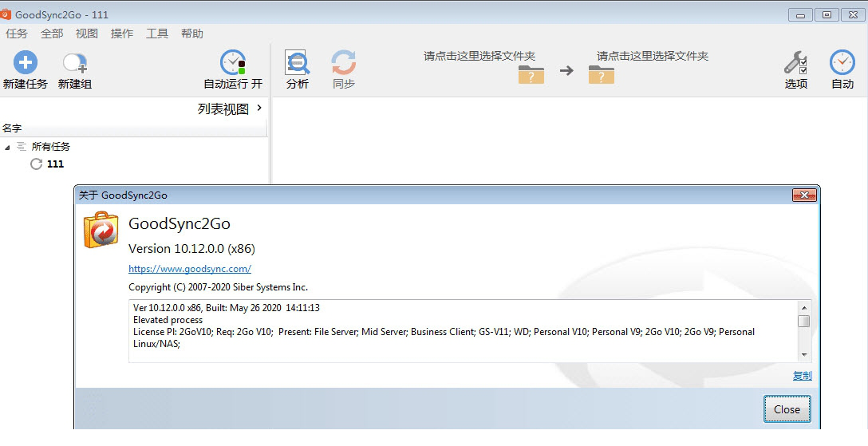Click the scroll down arrow in version info box

[x=804, y=355]
